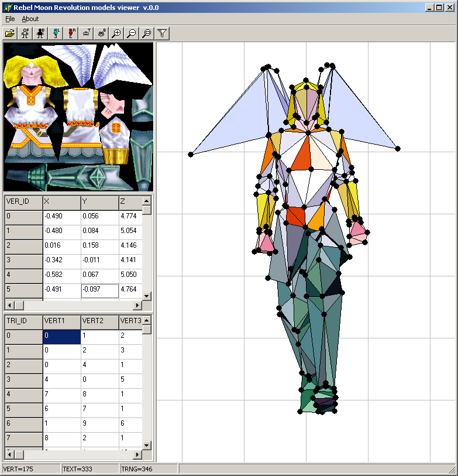This screenshot has width=458, height=476.
Task: Select triangle row header 4
Action: click(23, 395)
